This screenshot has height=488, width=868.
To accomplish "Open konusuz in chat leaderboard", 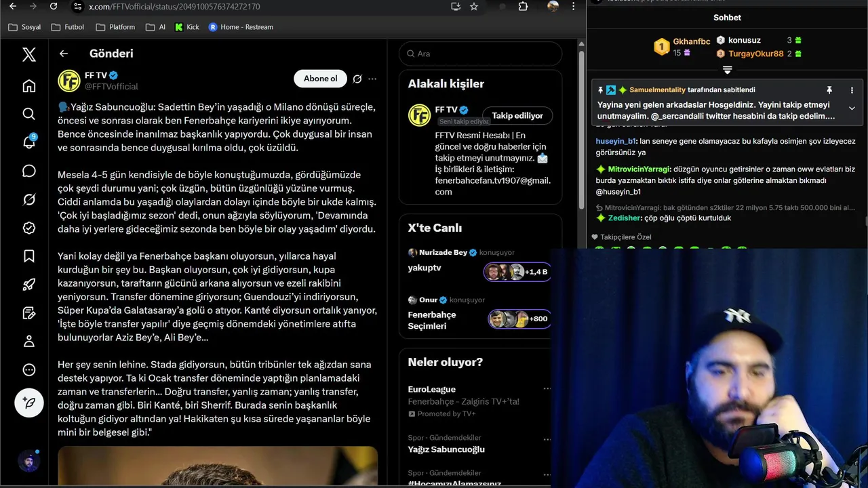I will coord(744,41).
